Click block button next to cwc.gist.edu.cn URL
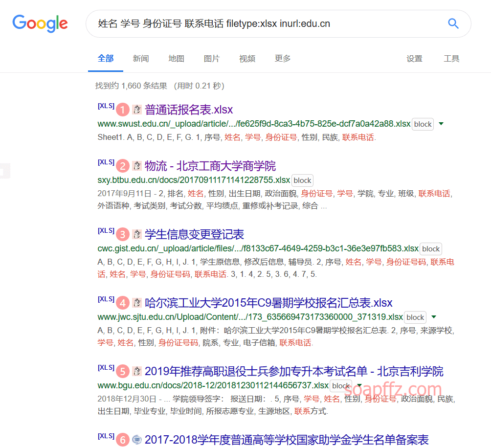Viewport: 491px width, 448px height. coord(431,249)
